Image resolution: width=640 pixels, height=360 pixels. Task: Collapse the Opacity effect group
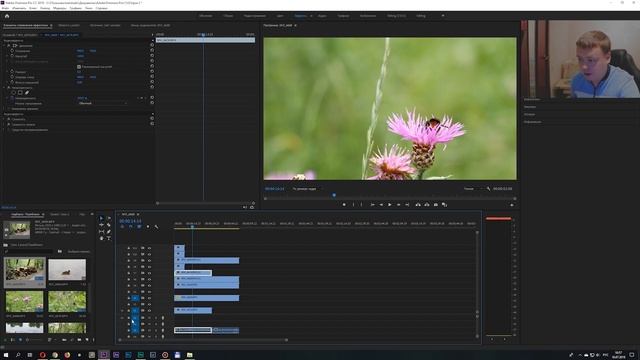[4, 87]
